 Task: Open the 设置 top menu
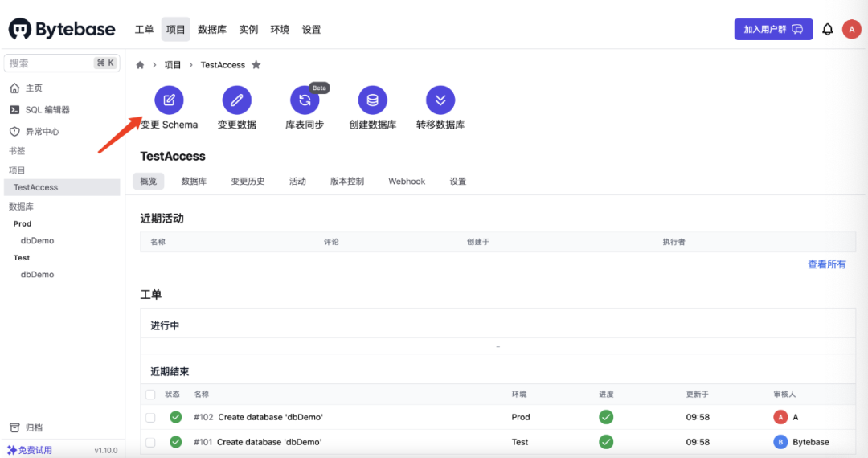coord(311,29)
